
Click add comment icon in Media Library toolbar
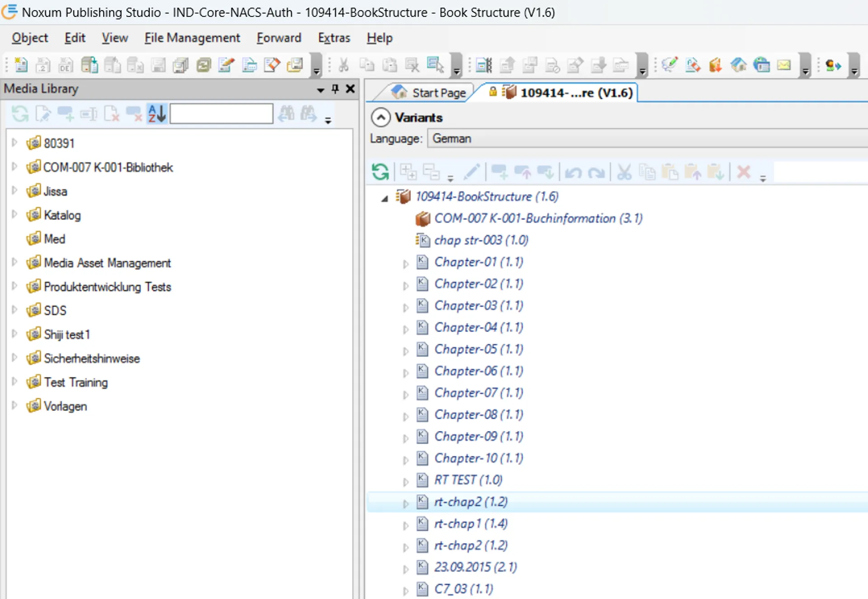point(66,113)
